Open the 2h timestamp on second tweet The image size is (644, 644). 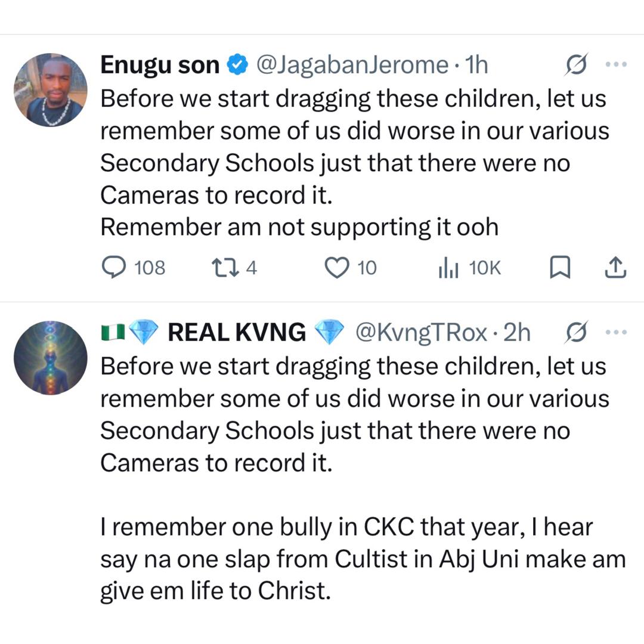[517, 332]
